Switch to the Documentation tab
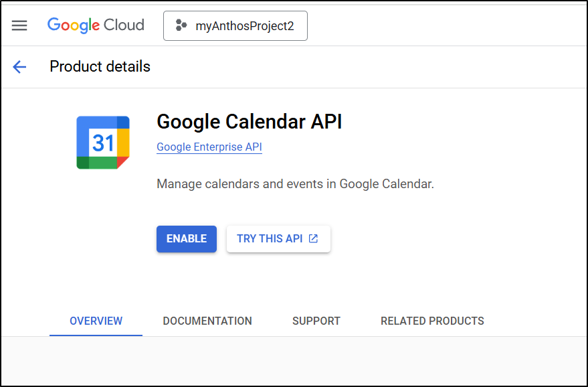The height and width of the screenshot is (387, 588). tap(207, 321)
